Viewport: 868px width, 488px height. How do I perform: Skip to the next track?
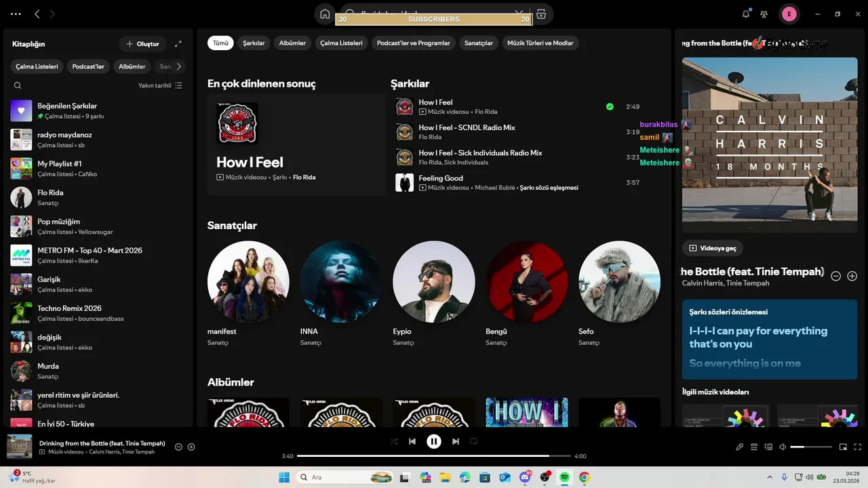click(456, 441)
